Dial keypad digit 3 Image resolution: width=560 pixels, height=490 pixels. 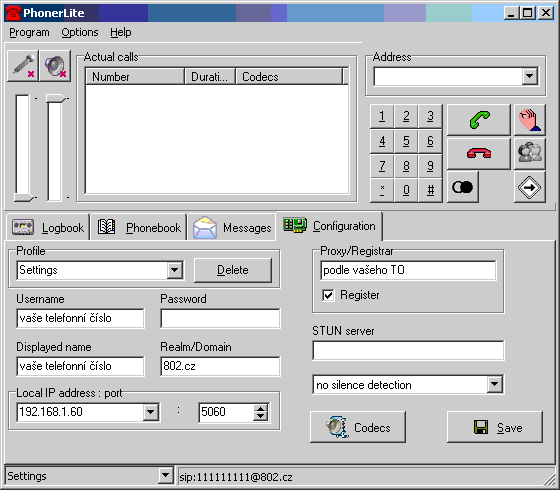[430, 116]
